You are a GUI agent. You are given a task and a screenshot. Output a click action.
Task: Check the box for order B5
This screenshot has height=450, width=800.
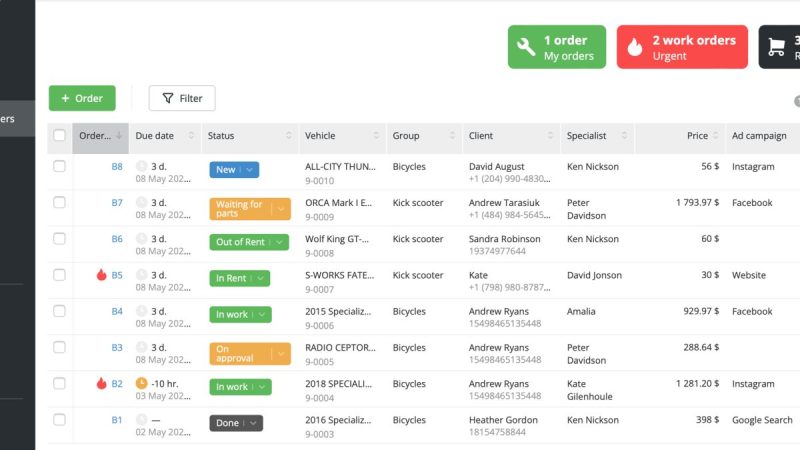tap(59, 275)
